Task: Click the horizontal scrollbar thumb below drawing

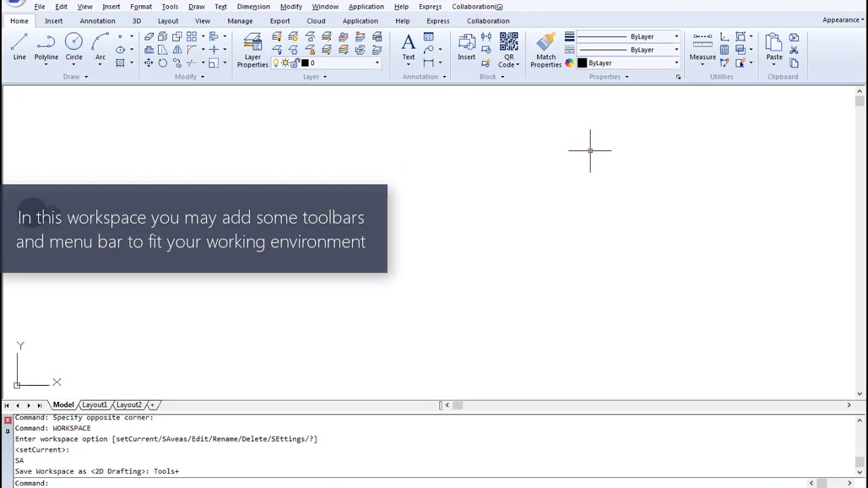Action: [x=458, y=405]
